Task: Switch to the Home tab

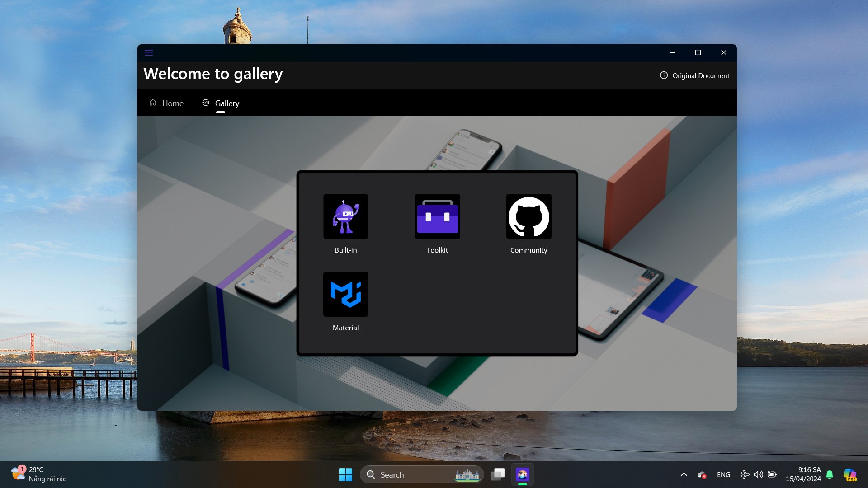Action: [x=172, y=103]
